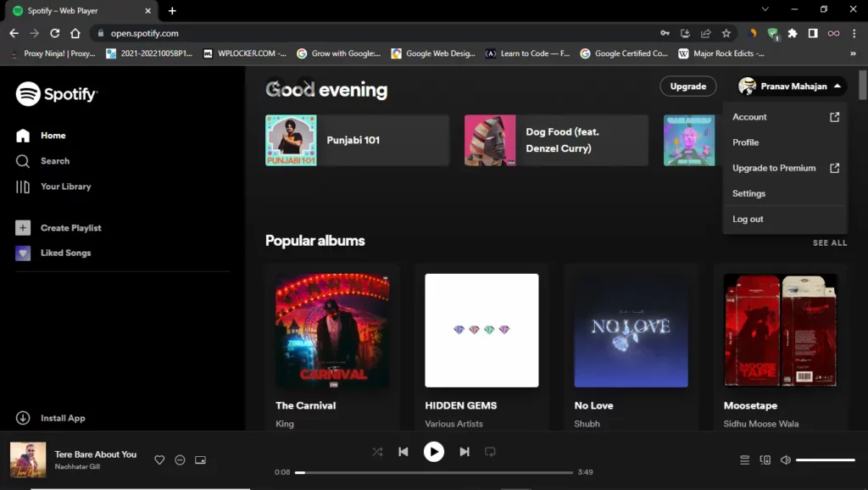Click the install app icon in the address bar

(685, 33)
